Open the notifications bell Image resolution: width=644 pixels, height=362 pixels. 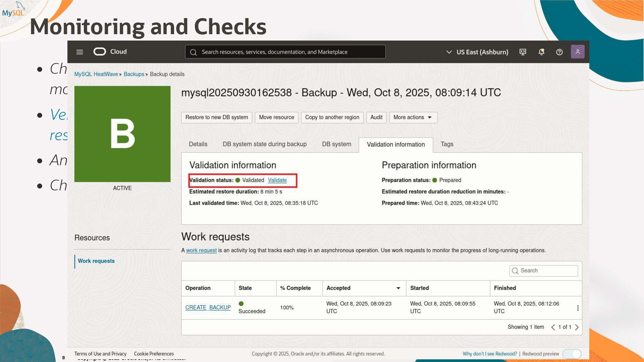click(541, 52)
